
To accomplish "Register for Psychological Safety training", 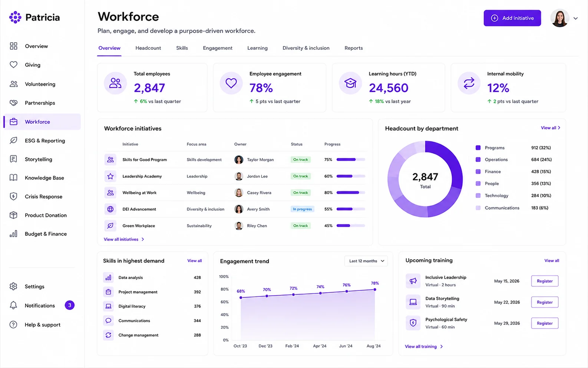I will pyautogui.click(x=545, y=323).
